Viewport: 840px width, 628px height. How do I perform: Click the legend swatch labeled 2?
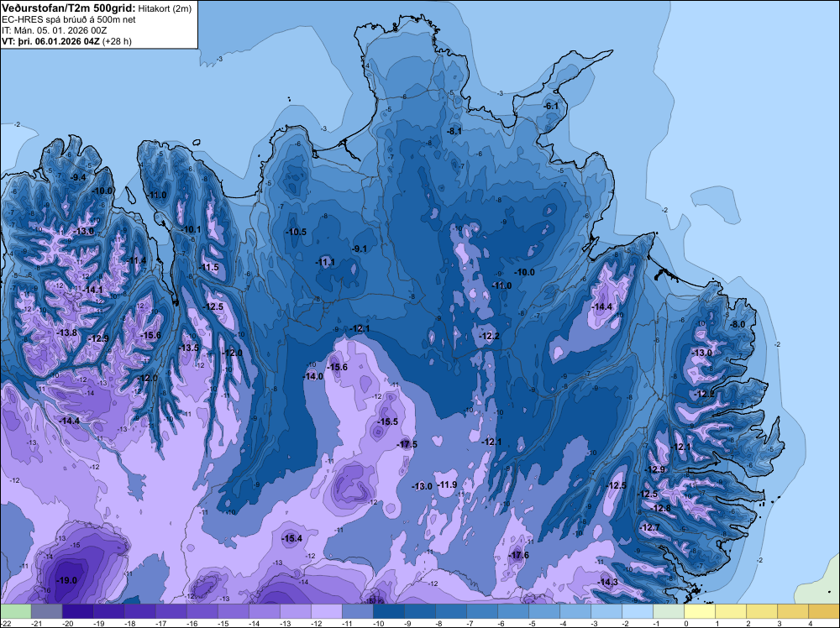click(x=761, y=611)
